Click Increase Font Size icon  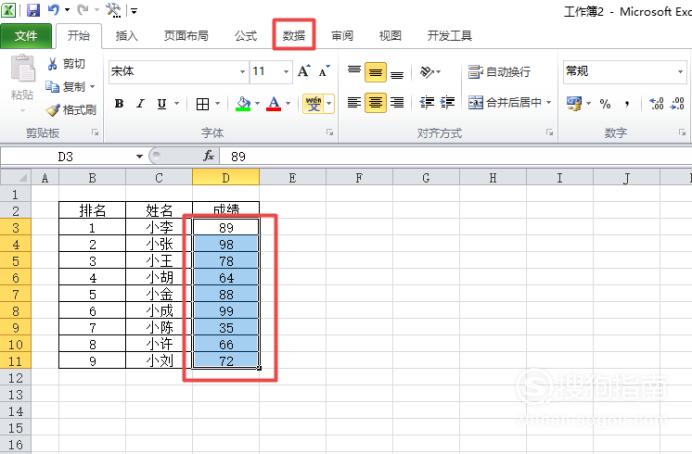(304, 71)
